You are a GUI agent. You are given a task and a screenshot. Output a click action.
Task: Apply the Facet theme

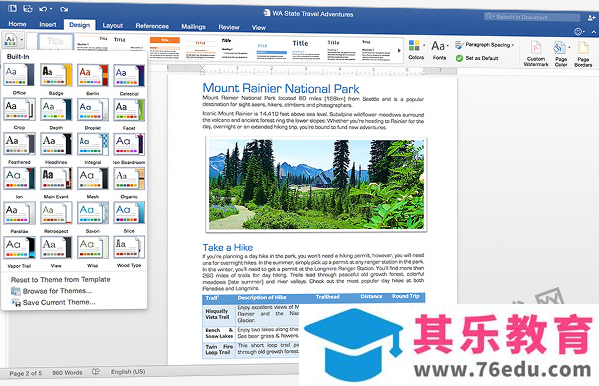129,110
